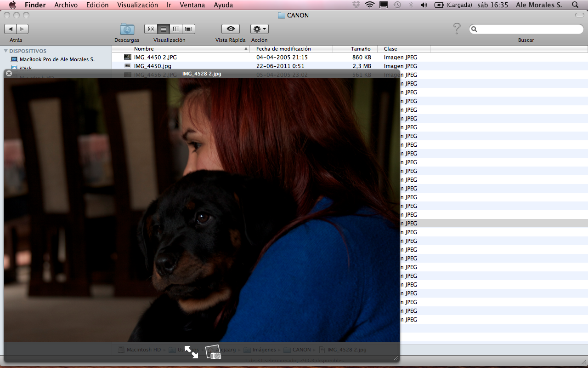Switch to column view
This screenshot has height=368, width=588.
[x=176, y=29]
